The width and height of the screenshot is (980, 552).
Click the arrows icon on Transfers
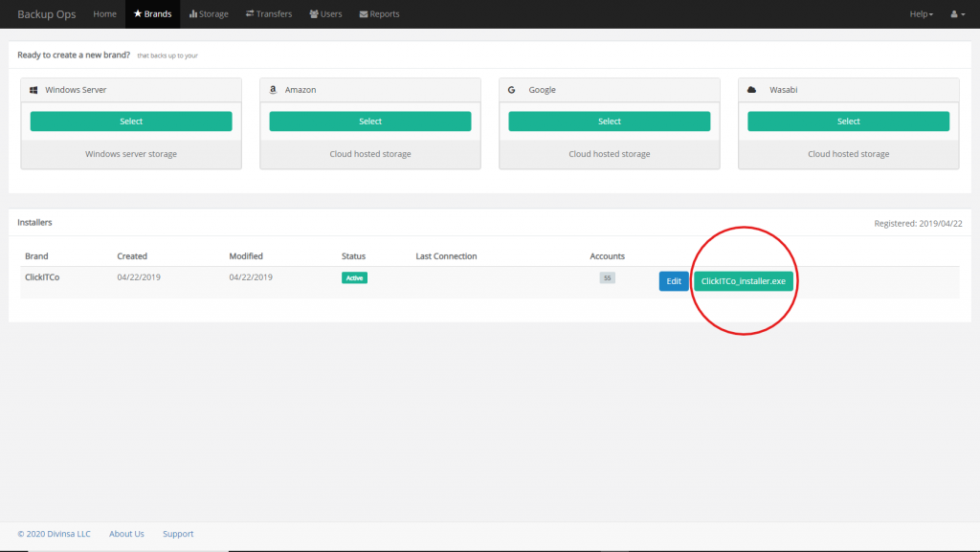250,13
